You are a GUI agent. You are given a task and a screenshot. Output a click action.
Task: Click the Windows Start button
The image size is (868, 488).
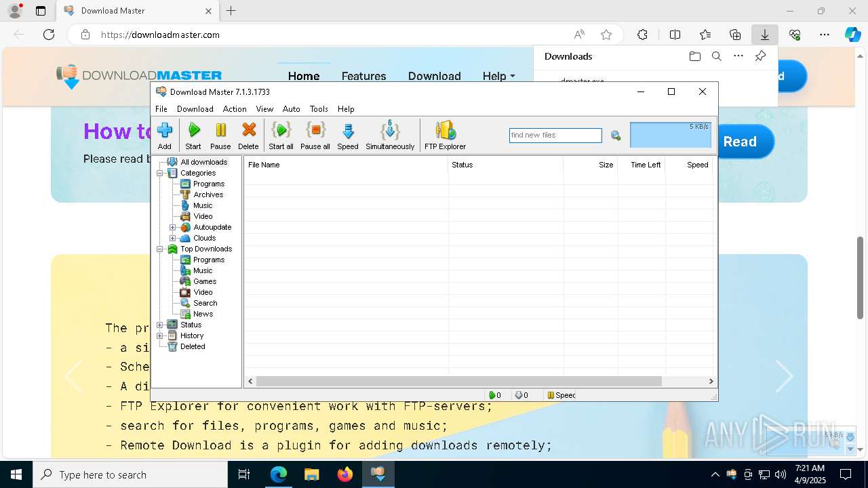click(x=16, y=474)
